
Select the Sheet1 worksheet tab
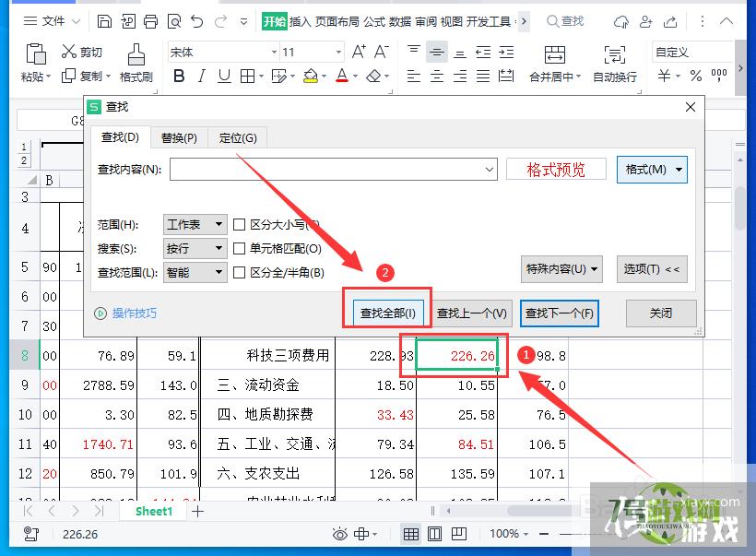[154, 511]
